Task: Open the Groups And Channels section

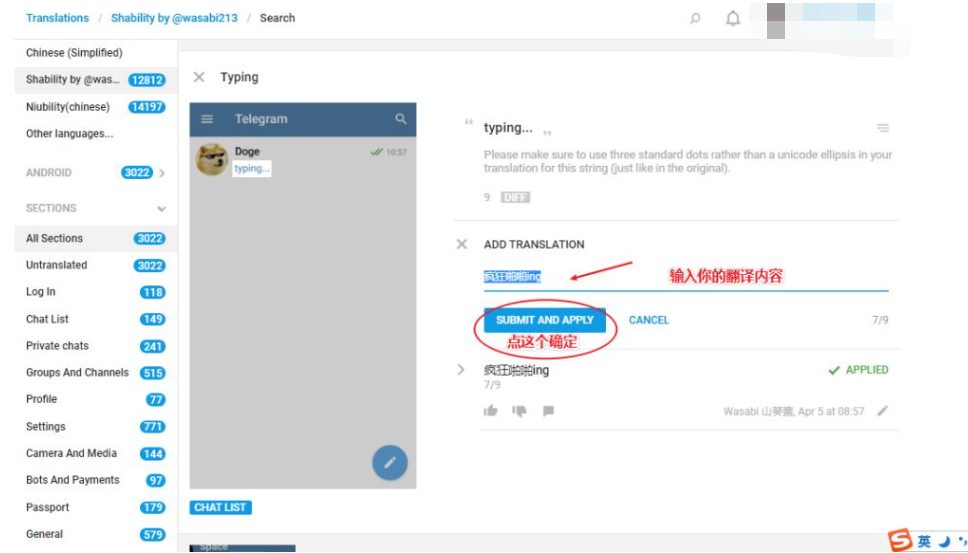Action: (96, 373)
